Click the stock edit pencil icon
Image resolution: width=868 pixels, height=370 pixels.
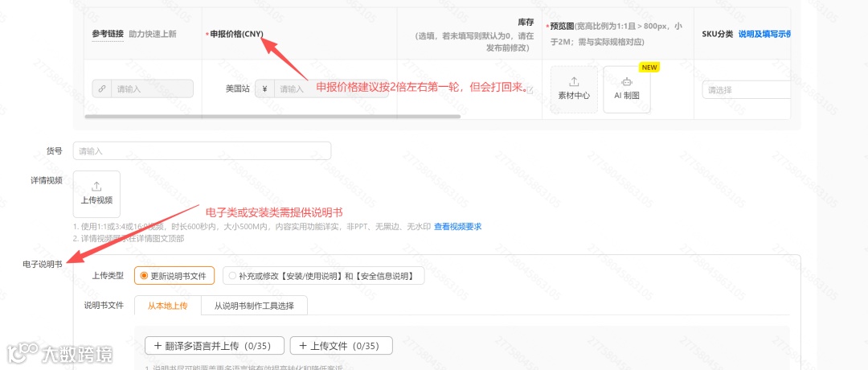tap(530, 90)
